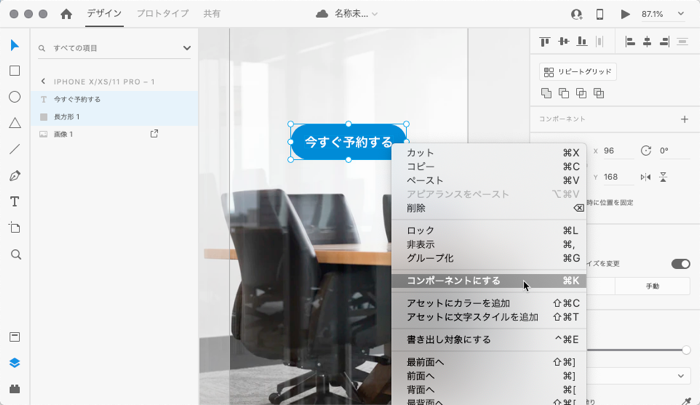Adjust the opacity slider handle
Image resolution: width=700 pixels, height=405 pixels.
[686, 350]
